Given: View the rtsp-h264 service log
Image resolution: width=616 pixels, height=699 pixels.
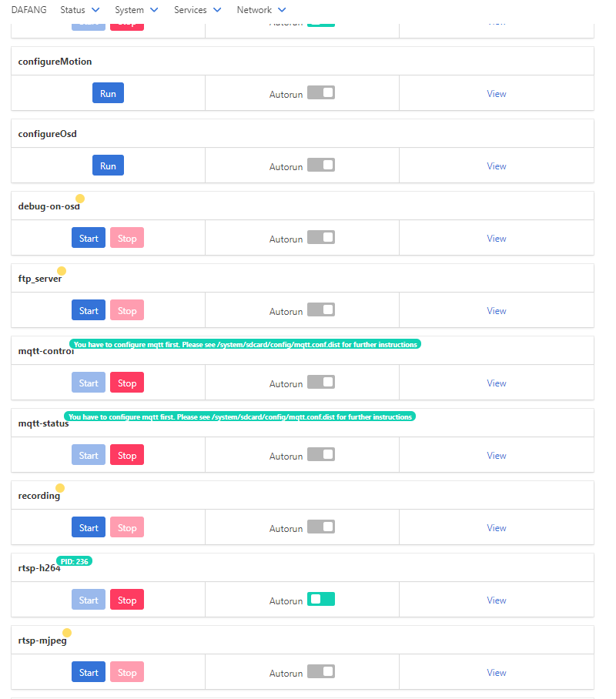Looking at the screenshot, I should [x=497, y=600].
